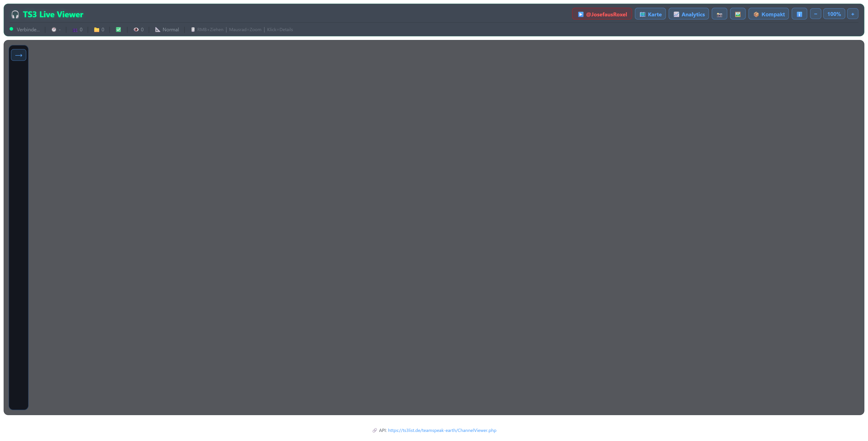Toggle the green checkmark status icon
The height and width of the screenshot is (441, 868).
[x=118, y=30]
